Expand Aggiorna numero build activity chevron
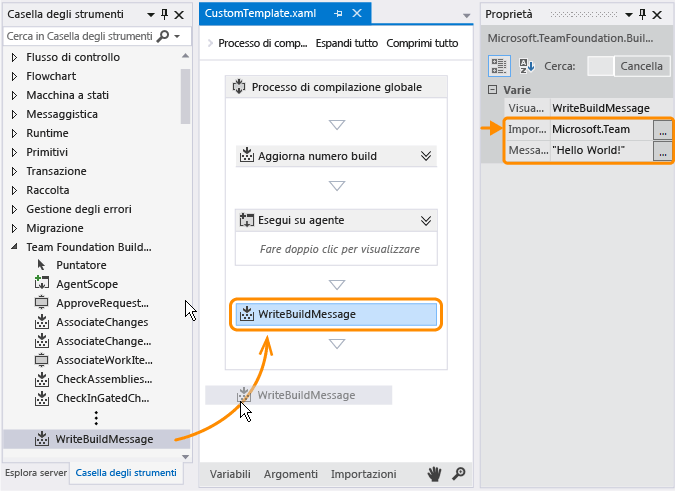 point(426,156)
